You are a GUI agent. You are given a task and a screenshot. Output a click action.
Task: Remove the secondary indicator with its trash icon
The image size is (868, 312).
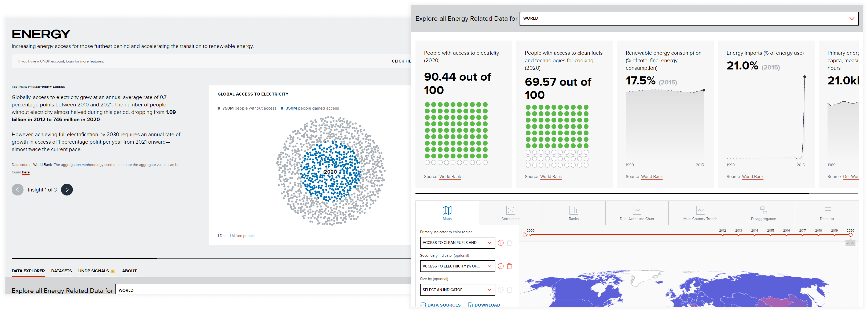click(x=510, y=266)
